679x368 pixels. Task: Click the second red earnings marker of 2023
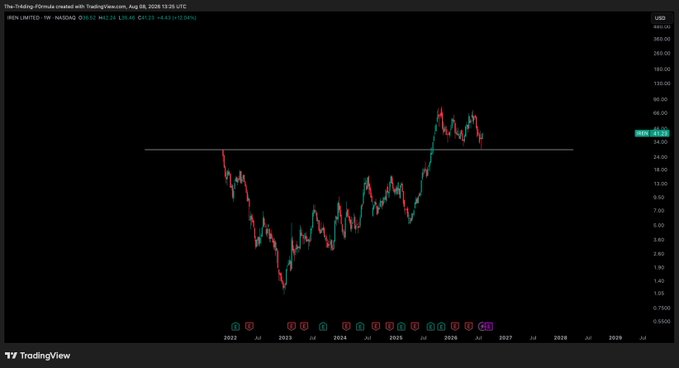[x=304, y=326]
